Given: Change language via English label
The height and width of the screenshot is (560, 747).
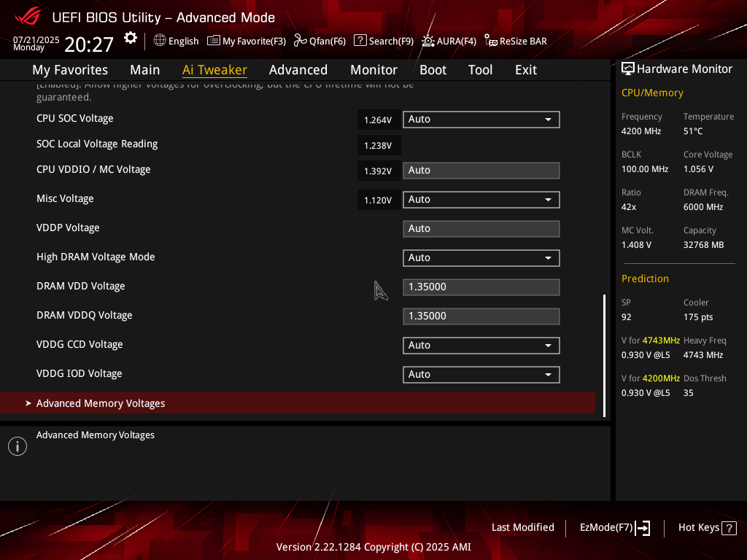Looking at the screenshot, I should pos(183,42).
